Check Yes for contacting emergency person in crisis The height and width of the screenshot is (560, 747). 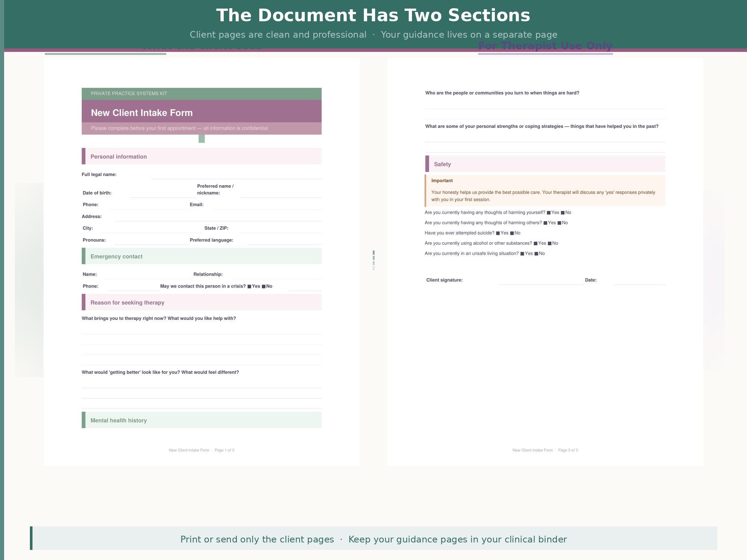[x=249, y=287]
